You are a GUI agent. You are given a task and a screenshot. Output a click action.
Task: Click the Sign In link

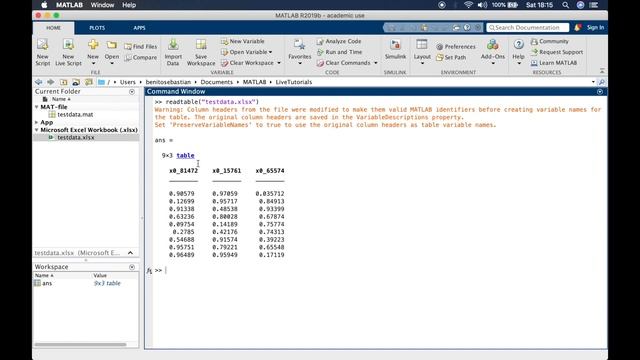point(595,27)
